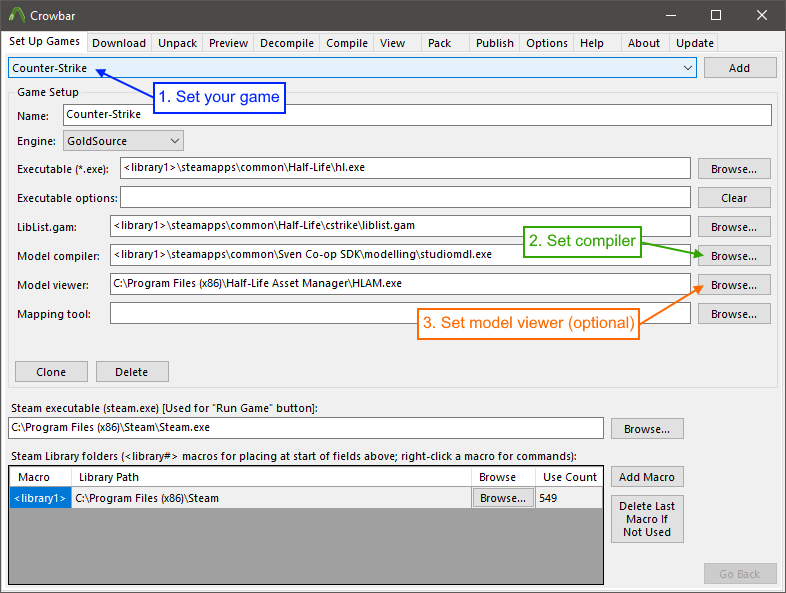
Task: Open the GoldSource engine dropdown
Action: [x=123, y=141]
